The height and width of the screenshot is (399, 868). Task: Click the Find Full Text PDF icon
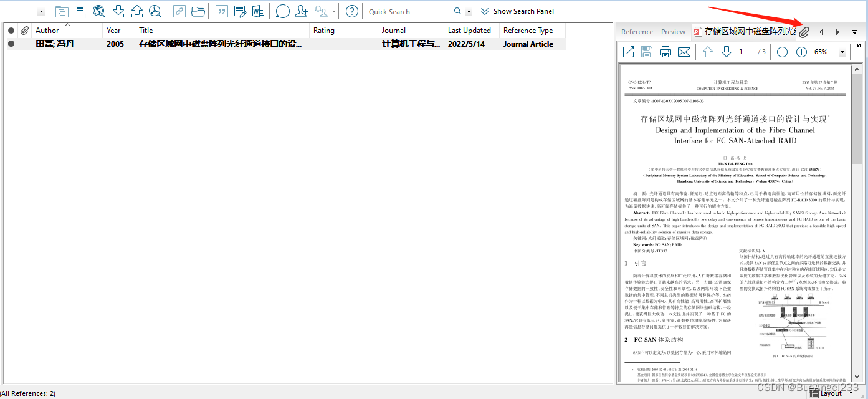tap(155, 11)
